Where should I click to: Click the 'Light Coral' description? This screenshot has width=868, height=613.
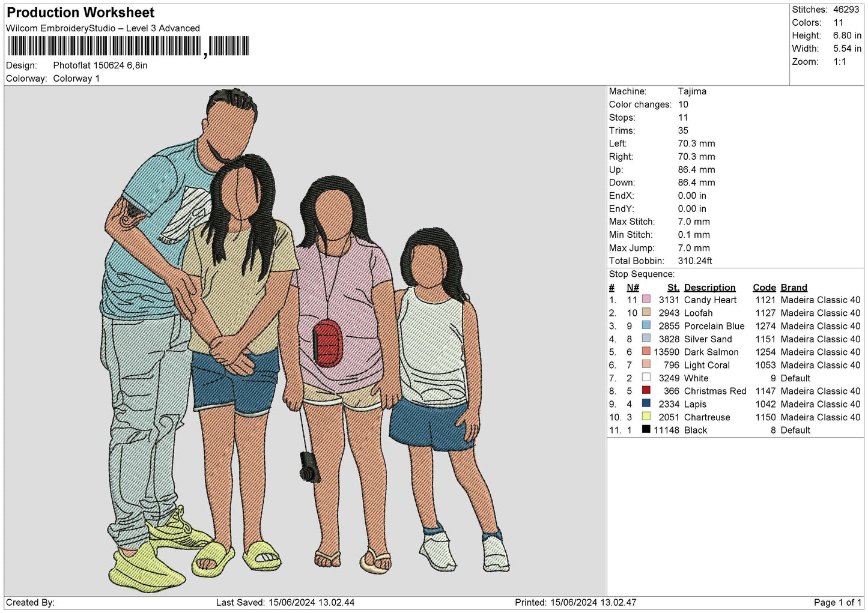tap(706, 365)
